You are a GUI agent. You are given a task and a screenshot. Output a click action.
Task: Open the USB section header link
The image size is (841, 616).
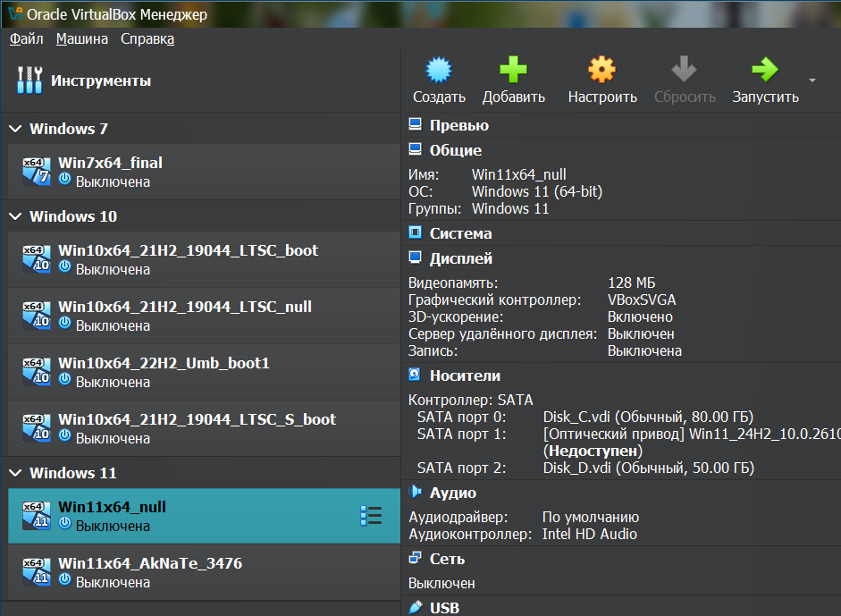445,608
